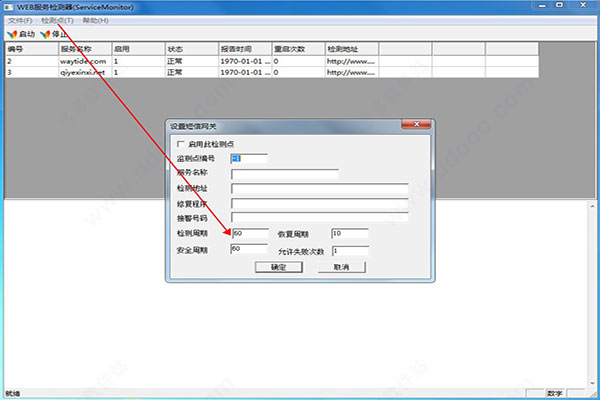This screenshot has width=600, height=400.
Task: Click the 状态 column header
Action: pyautogui.click(x=192, y=49)
